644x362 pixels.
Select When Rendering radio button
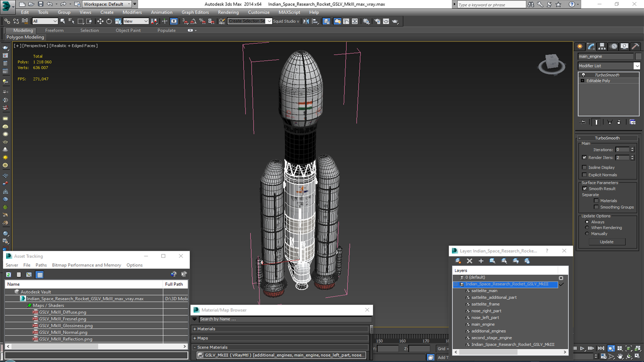coord(587,227)
